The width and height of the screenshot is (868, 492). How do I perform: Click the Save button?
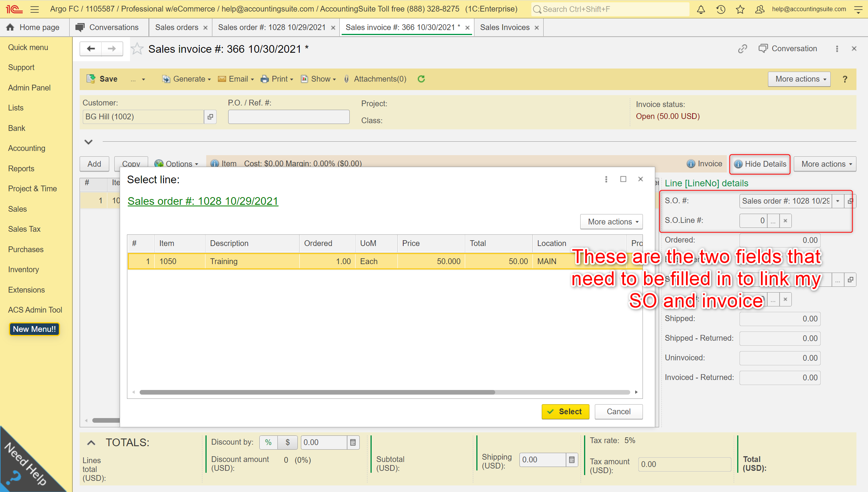[102, 79]
